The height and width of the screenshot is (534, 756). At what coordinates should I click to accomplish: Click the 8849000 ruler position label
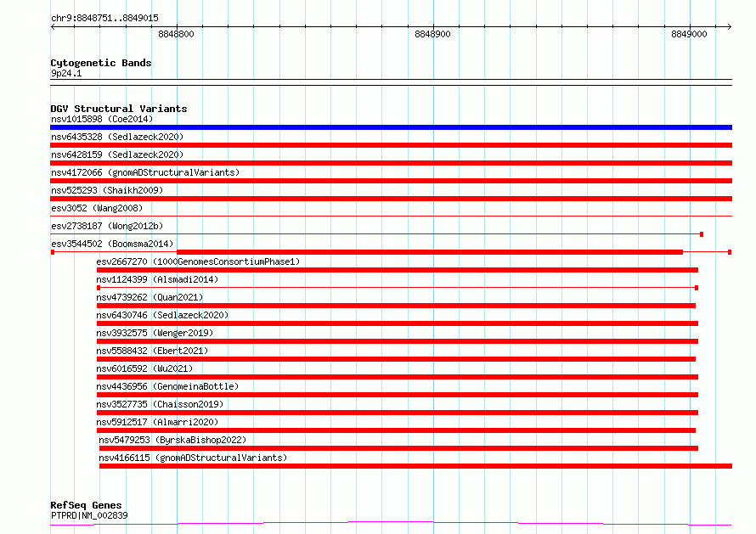tap(689, 34)
